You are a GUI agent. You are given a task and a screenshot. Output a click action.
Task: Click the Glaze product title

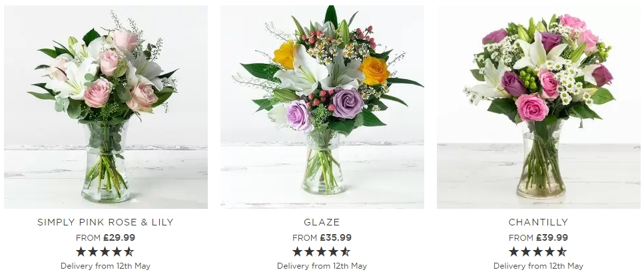(x=322, y=222)
